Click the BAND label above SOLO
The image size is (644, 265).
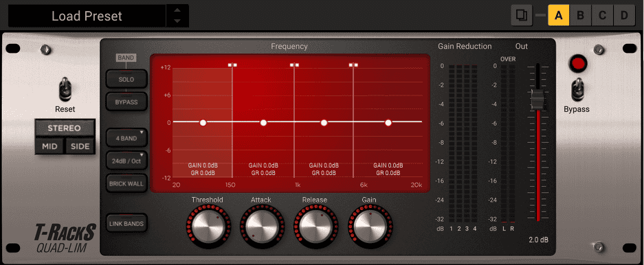click(x=126, y=58)
